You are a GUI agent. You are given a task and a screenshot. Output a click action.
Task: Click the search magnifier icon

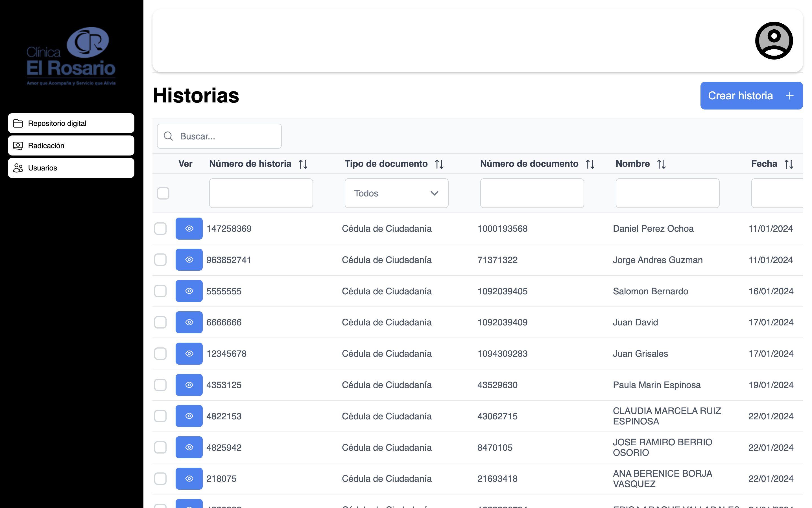pyautogui.click(x=168, y=136)
